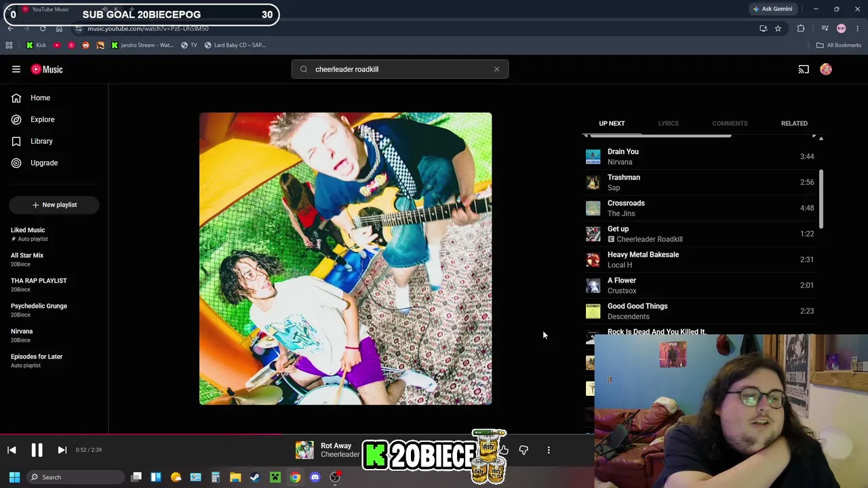The height and width of the screenshot is (488, 868).
Task: Open the YouTube Music logo home link
Action: (47, 69)
